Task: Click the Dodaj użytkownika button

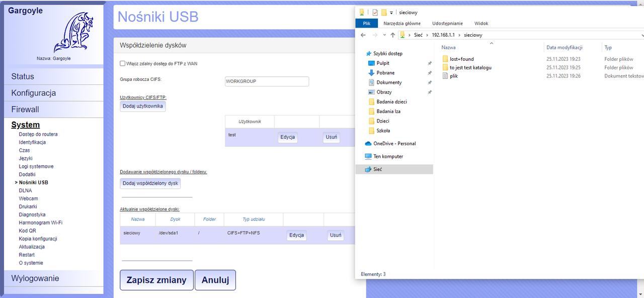Action: pos(143,107)
